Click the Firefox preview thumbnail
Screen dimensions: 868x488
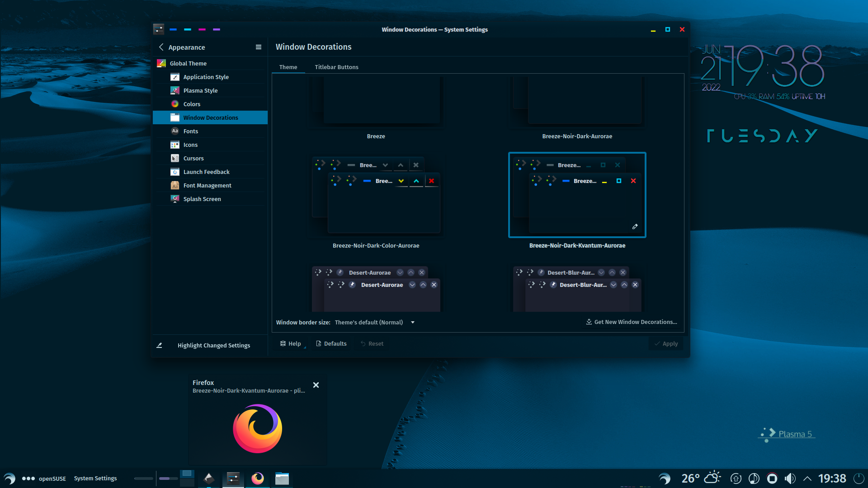[x=258, y=428]
